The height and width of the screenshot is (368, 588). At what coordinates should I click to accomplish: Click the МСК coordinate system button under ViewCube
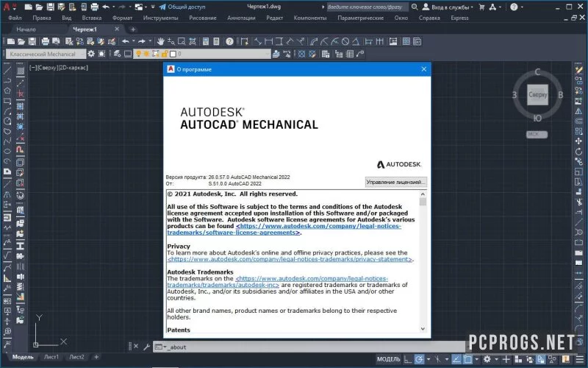pyautogui.click(x=537, y=134)
